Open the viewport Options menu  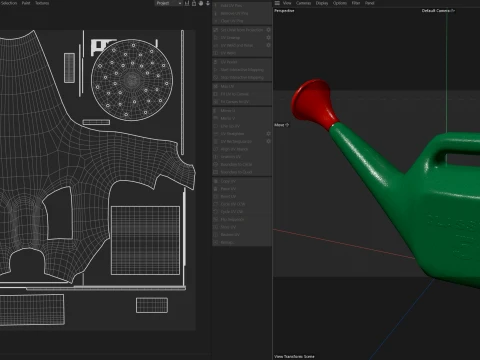[x=340, y=3]
